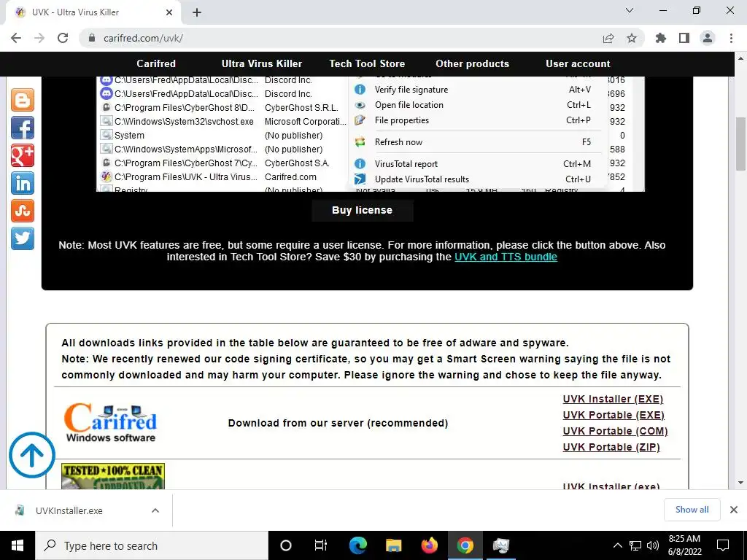Open the Windows Start menu
Screen dimensions: 747x560
[x=18, y=545]
